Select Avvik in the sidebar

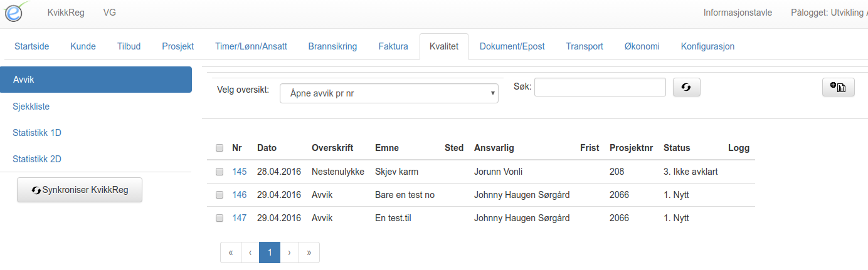click(96, 80)
